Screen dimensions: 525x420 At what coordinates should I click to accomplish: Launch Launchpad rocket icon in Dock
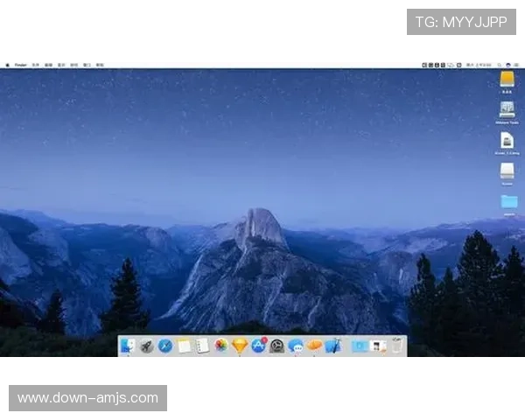[146, 346]
